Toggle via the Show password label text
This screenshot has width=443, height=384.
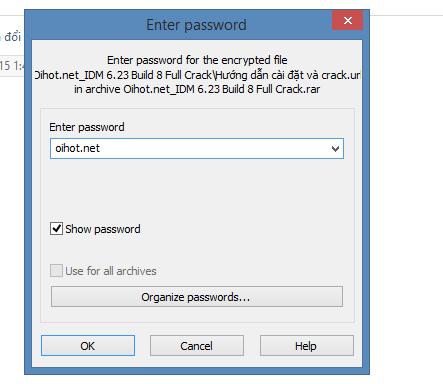(103, 229)
